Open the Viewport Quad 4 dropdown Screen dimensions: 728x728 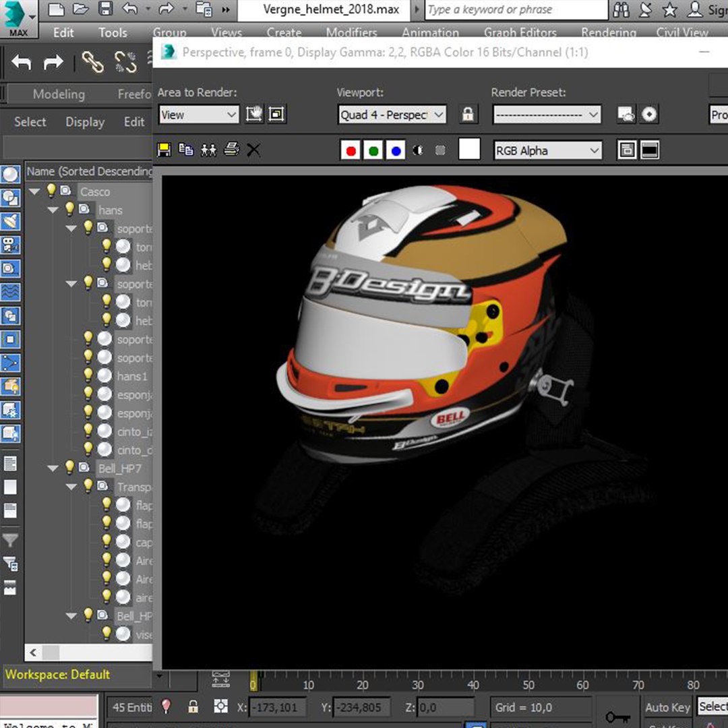point(392,115)
